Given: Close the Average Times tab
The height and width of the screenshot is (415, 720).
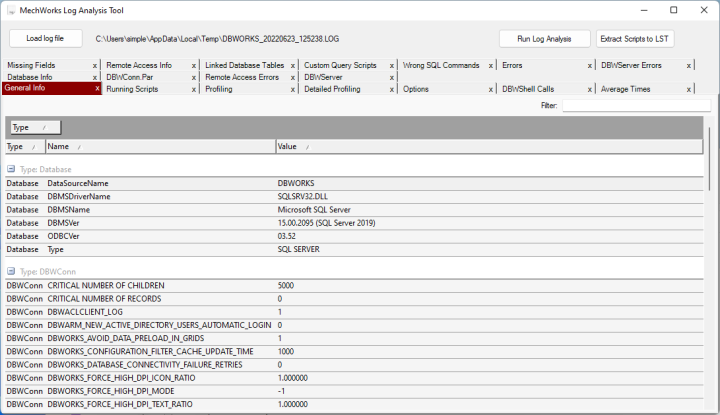Looking at the screenshot, I should (x=689, y=90).
